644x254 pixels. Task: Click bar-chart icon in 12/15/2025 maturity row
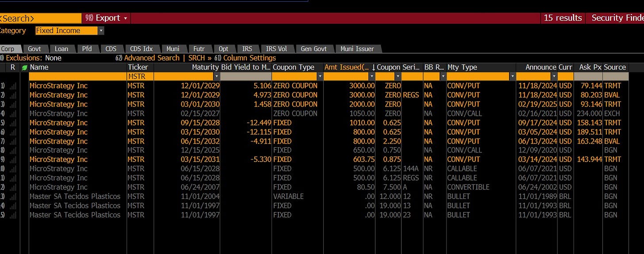(13, 150)
